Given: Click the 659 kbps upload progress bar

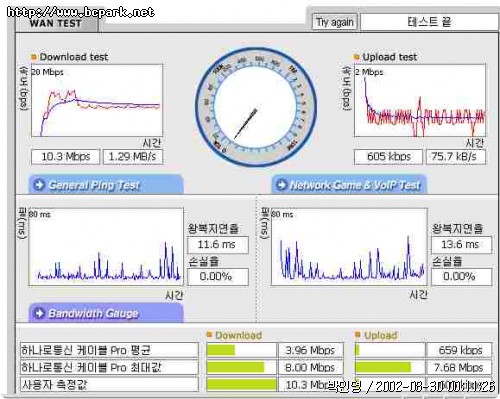Looking at the screenshot, I should tap(390, 350).
